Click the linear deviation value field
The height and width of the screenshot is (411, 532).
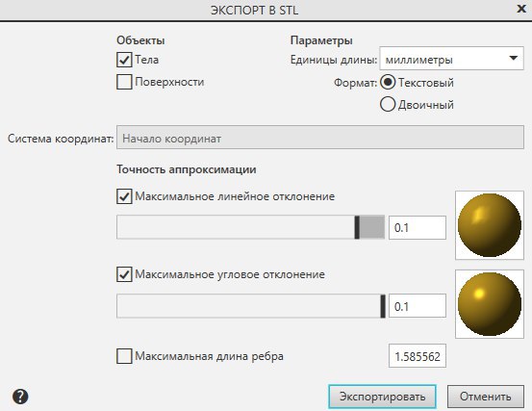coord(418,227)
